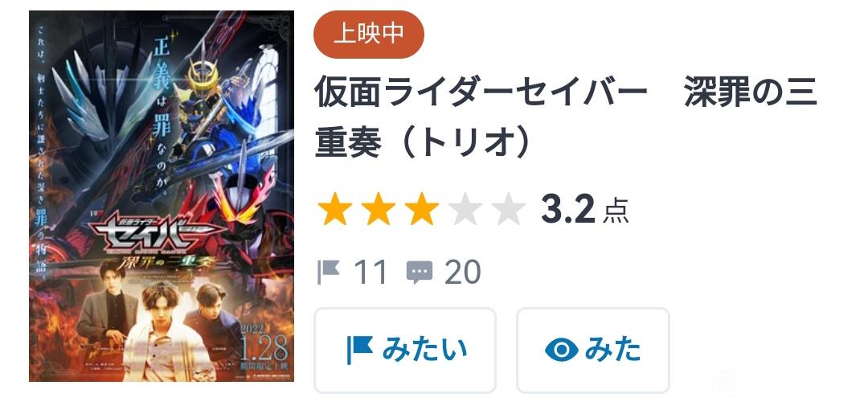Select the second gold star
This screenshot has width=868, height=406.
pos(378,209)
